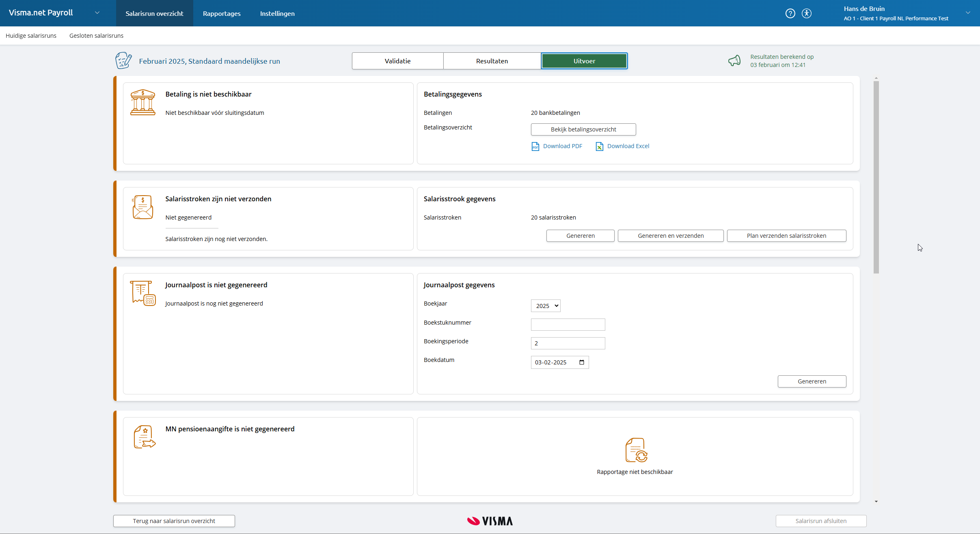Open the calendar picker for Boekdatum
This screenshot has width=980, height=534.
(x=582, y=362)
